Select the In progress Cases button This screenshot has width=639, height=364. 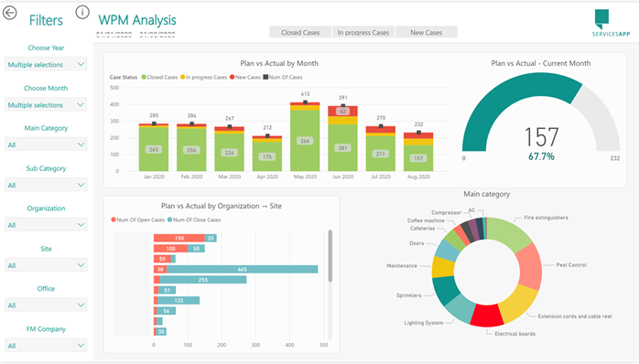(363, 32)
